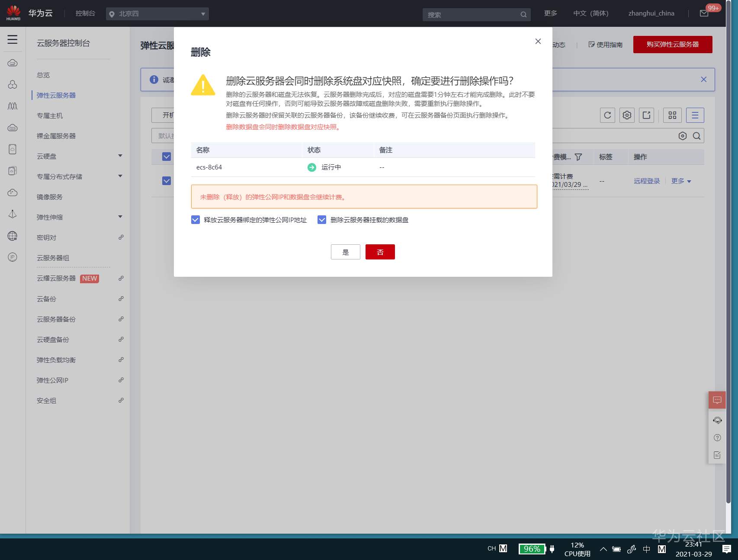Click the filter search magnifier icon
The height and width of the screenshot is (560, 738).
coord(696,136)
